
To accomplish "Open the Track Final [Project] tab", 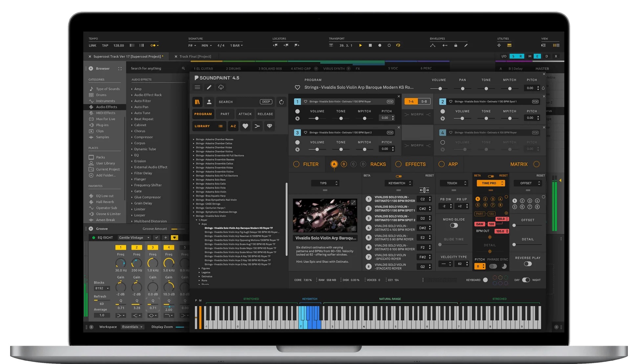I will click(x=195, y=57).
